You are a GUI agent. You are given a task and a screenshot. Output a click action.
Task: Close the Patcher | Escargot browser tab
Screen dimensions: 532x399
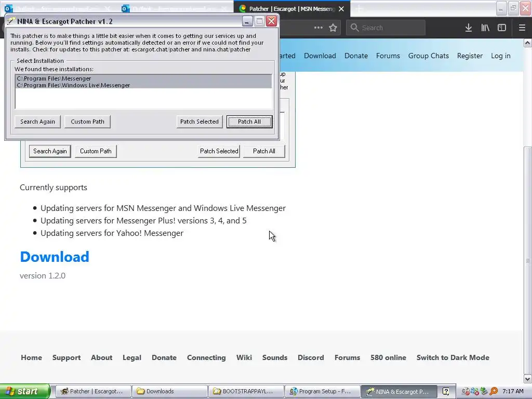pyautogui.click(x=342, y=9)
